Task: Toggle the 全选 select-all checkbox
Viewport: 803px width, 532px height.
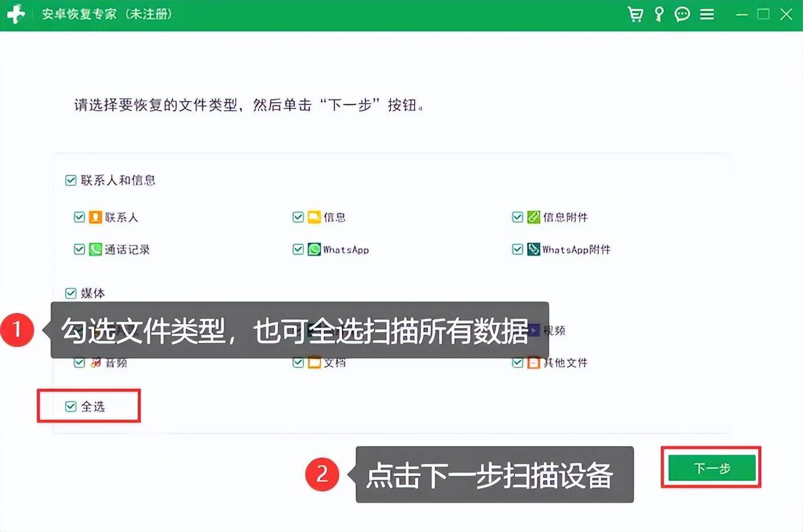Action: (x=71, y=406)
